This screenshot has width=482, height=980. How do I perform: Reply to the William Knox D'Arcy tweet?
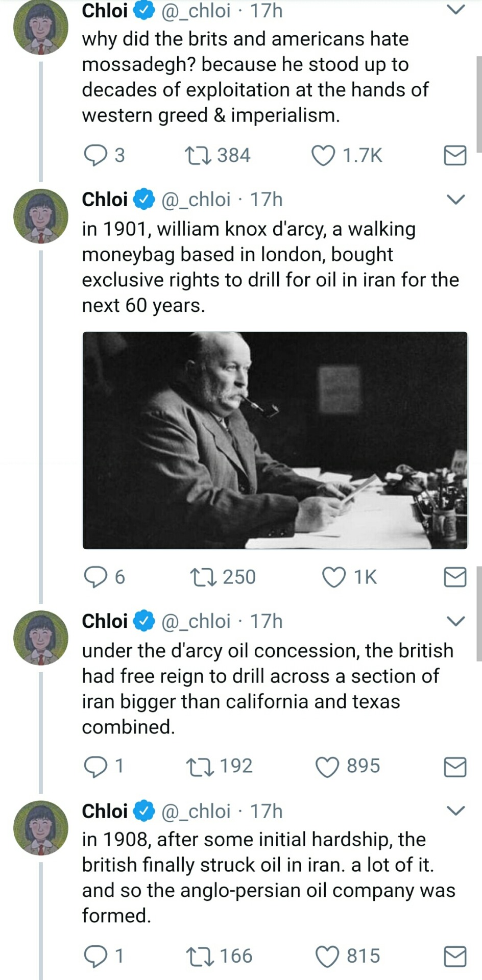pyautogui.click(x=95, y=577)
